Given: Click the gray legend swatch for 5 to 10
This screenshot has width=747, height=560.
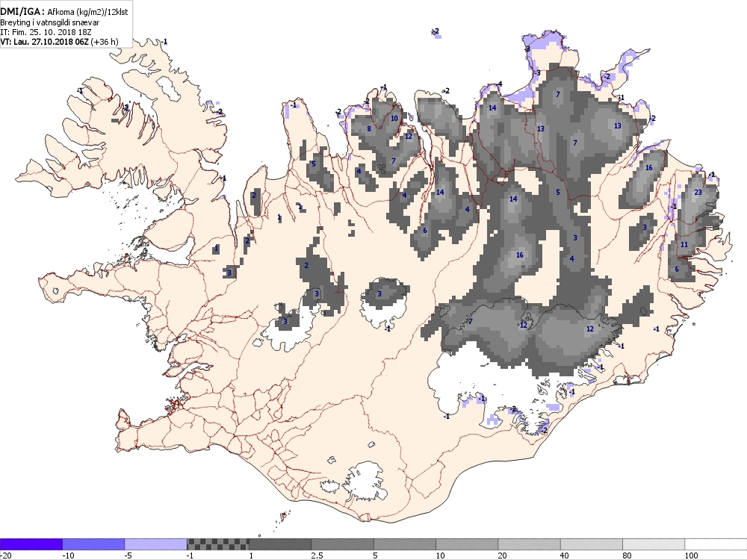Looking at the screenshot, I should pyautogui.click(x=405, y=544).
